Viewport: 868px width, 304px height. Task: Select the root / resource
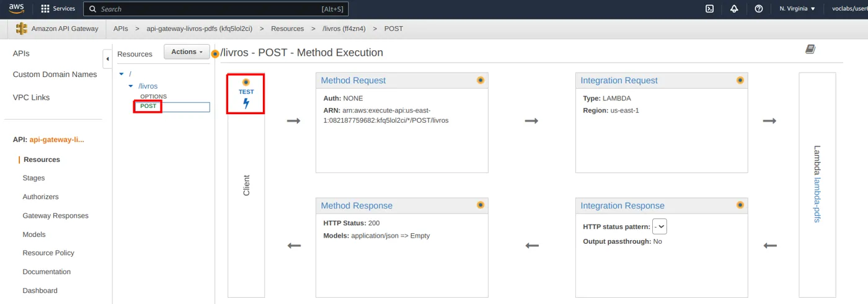[130, 74]
